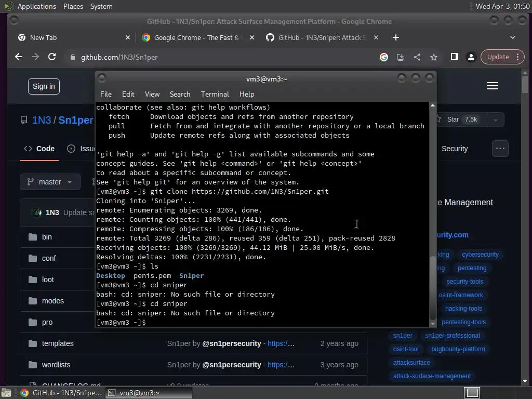Close the GitHub Sn1per tab
This screenshot has height=399, width=532.
coord(376,37)
